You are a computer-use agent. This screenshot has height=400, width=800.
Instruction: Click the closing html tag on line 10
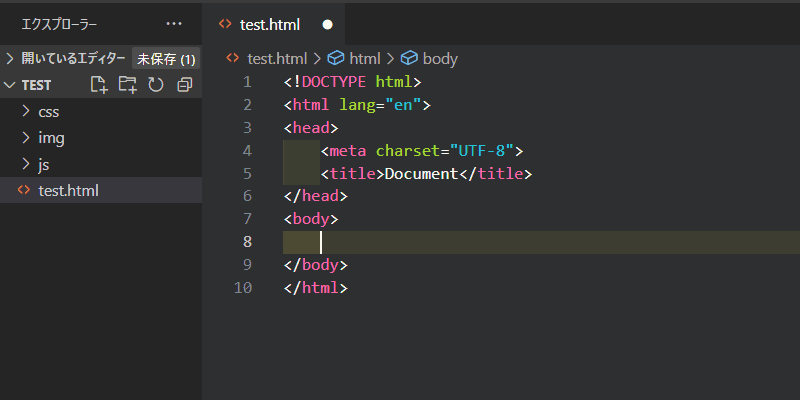(x=315, y=288)
